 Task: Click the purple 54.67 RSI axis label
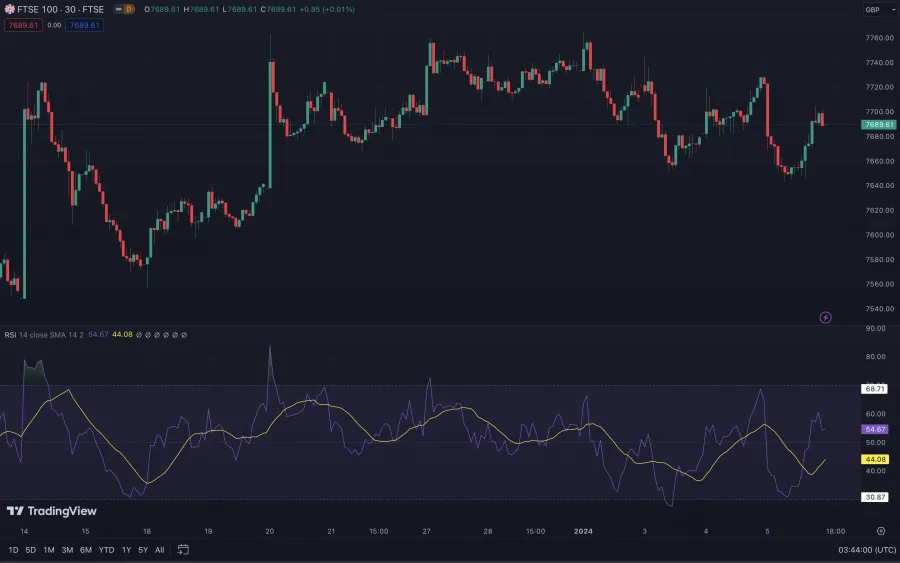(874, 429)
